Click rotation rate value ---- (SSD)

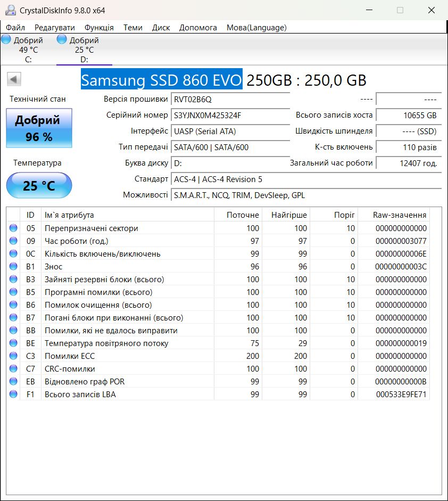tap(409, 131)
